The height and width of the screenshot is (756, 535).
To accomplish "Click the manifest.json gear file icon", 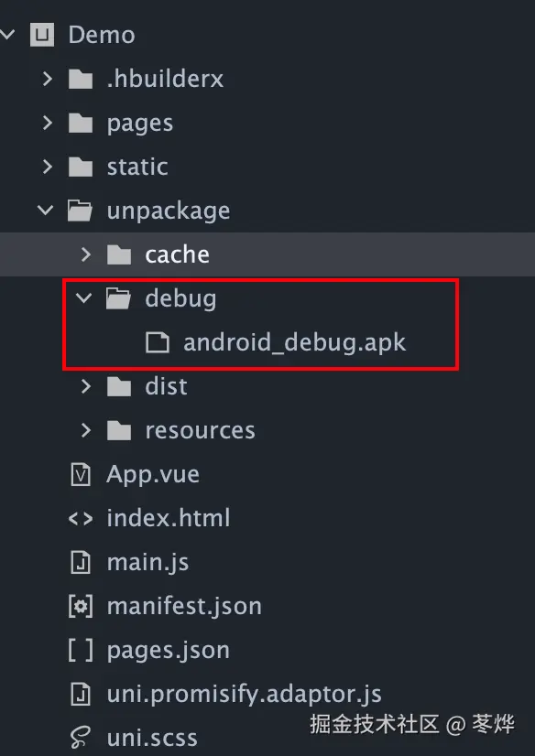I will coord(81,607).
